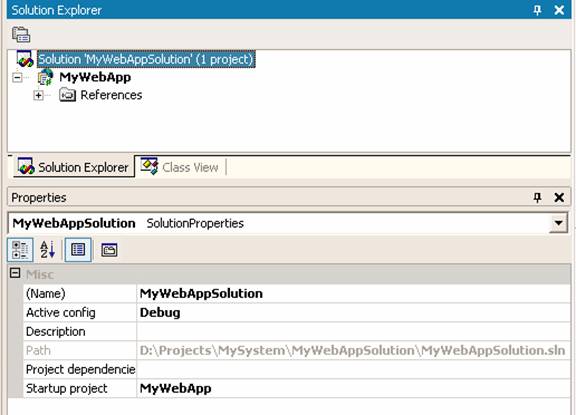Close the Properties panel
The width and height of the screenshot is (576, 415).
point(559,198)
